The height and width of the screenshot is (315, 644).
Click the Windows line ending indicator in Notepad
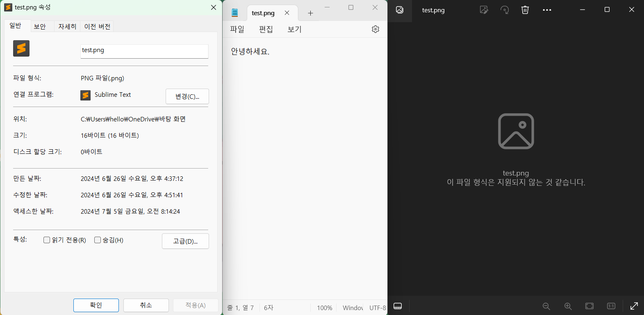click(x=353, y=308)
